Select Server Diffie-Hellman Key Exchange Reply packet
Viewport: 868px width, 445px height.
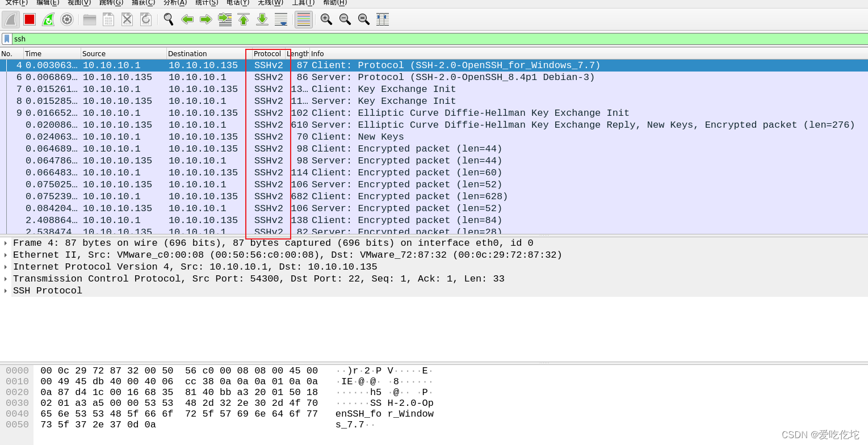click(x=434, y=125)
